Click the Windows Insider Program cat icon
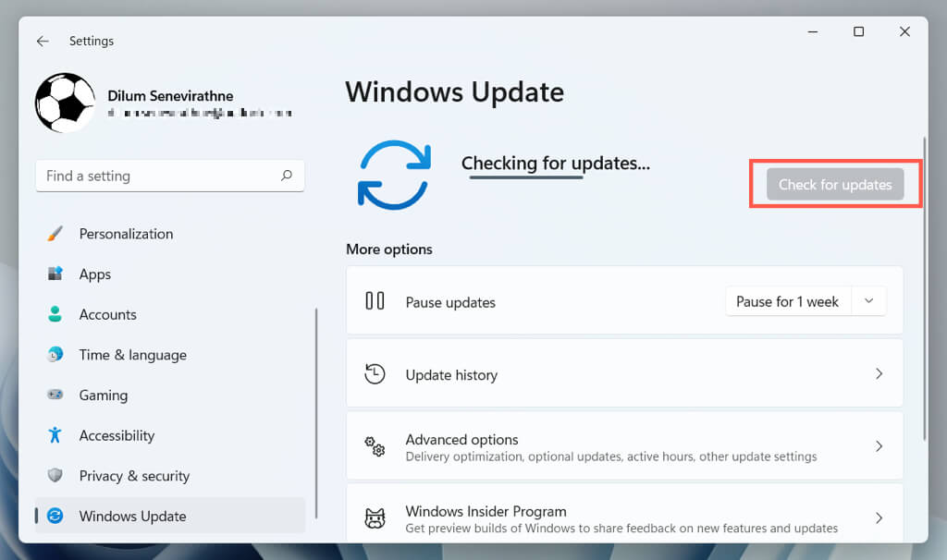Viewport: 947px width, 560px height. (375, 518)
